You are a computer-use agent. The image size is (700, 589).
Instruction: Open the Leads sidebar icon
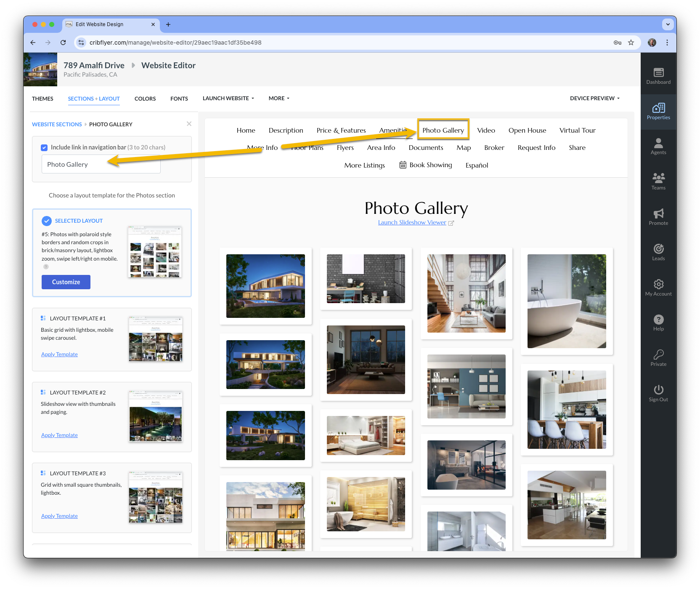pos(658,253)
